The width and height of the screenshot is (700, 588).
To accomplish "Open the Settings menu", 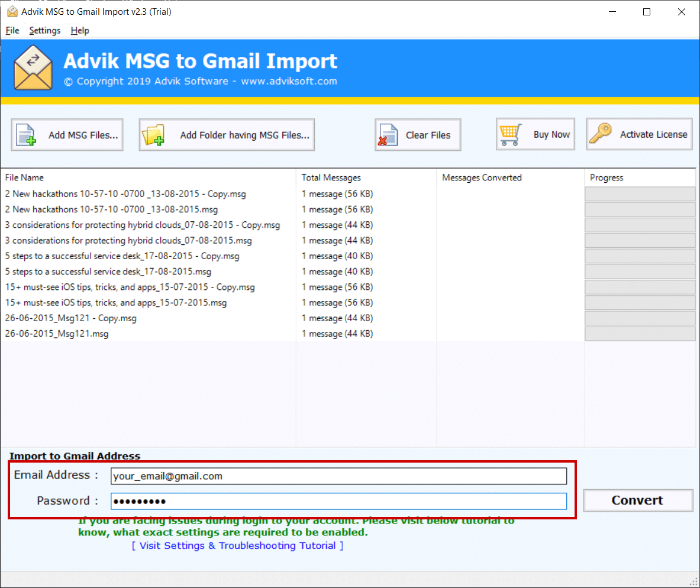I will [44, 30].
